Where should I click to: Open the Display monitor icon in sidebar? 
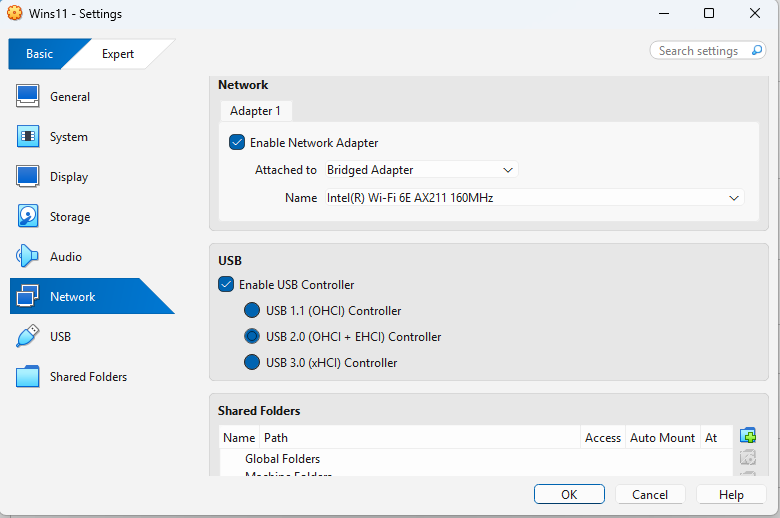pos(29,177)
